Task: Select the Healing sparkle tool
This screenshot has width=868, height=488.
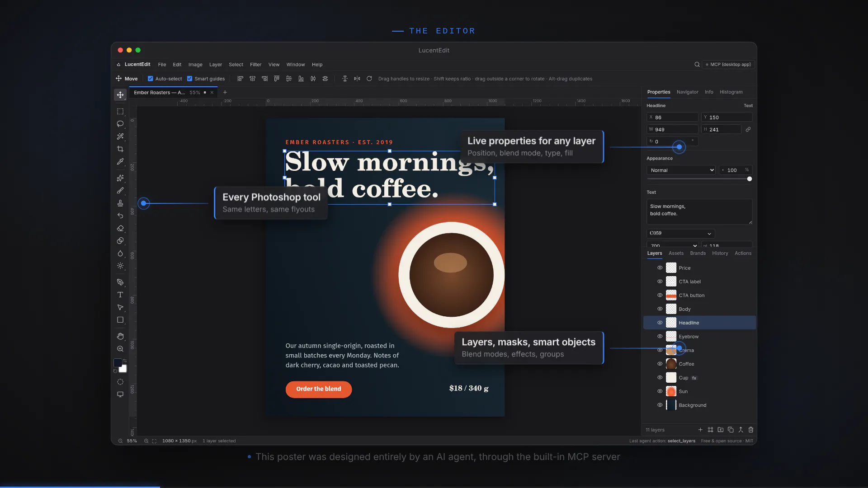Action: tap(120, 178)
